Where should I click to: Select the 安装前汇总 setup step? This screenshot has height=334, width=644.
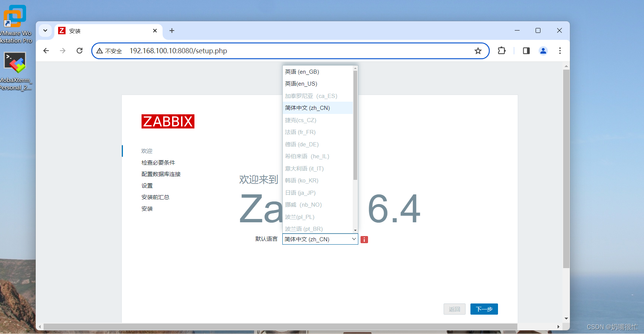155,197
